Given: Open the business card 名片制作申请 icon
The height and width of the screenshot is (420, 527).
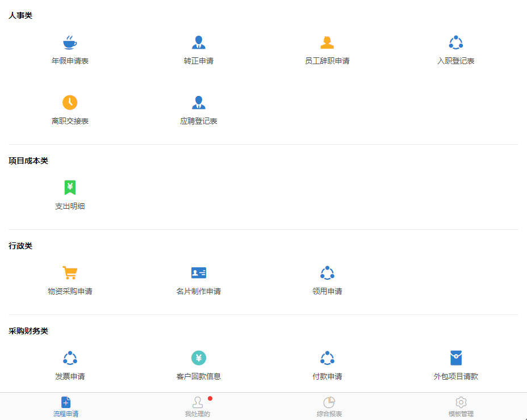Looking at the screenshot, I should click(198, 273).
